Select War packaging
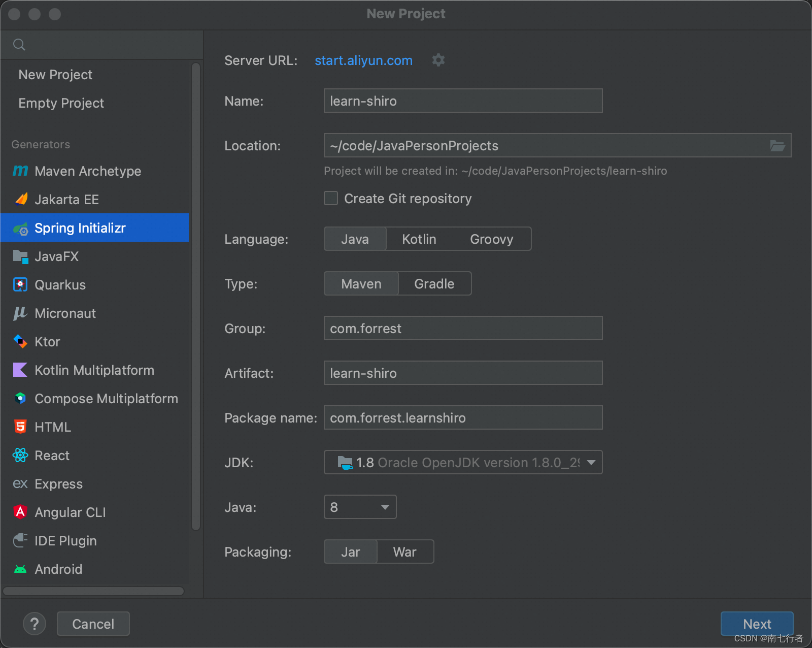 point(405,552)
